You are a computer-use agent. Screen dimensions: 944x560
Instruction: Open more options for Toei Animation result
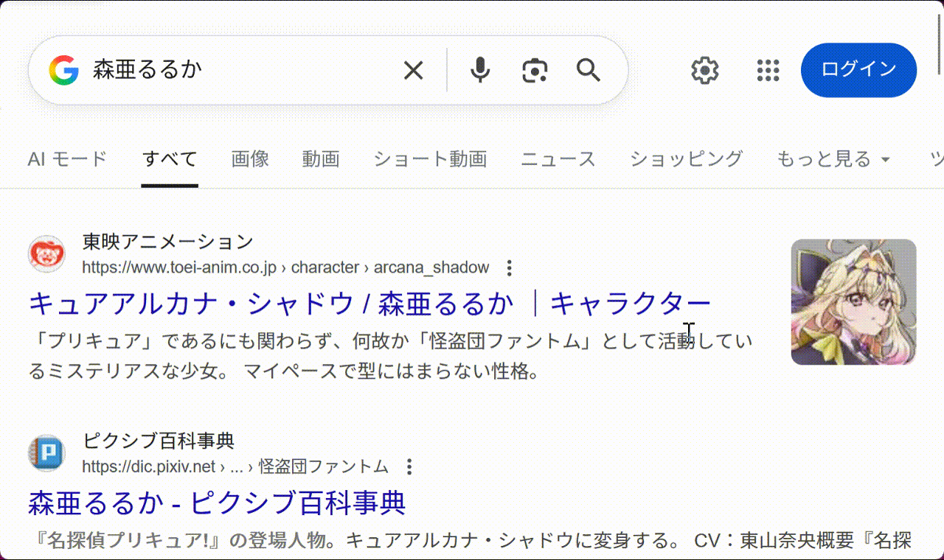click(508, 267)
